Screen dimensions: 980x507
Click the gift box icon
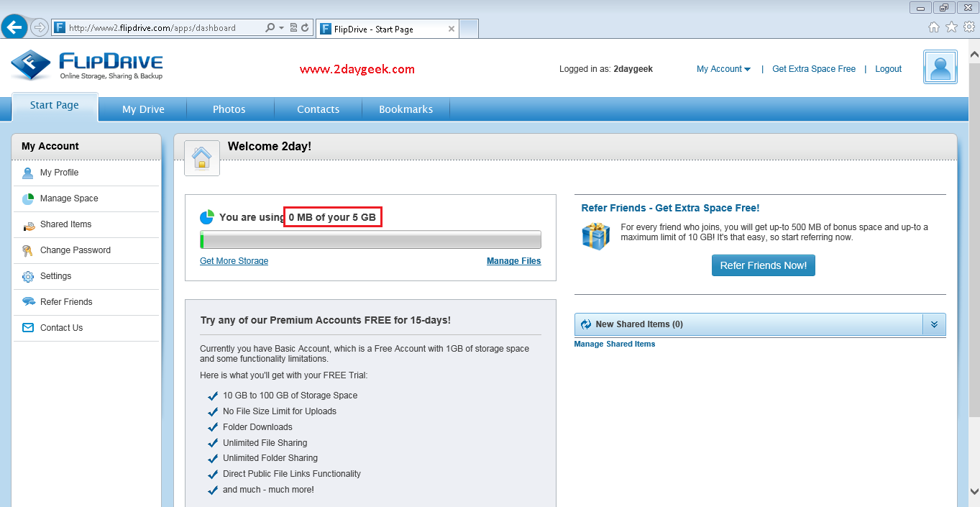pyautogui.click(x=596, y=236)
